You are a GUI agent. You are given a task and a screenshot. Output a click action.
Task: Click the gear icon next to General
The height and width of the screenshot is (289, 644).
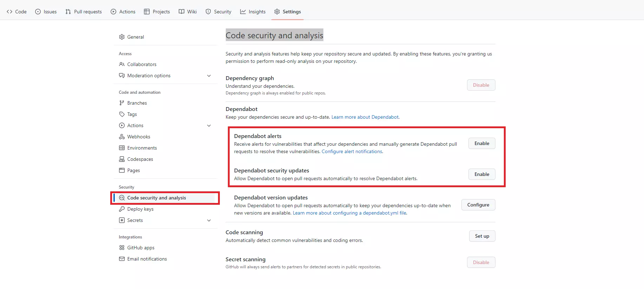122,37
